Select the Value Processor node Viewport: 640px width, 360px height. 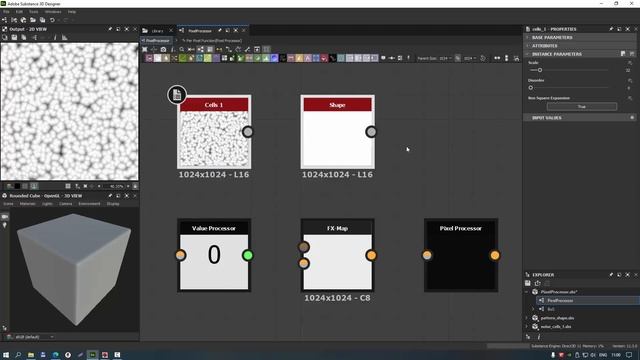[x=214, y=255]
